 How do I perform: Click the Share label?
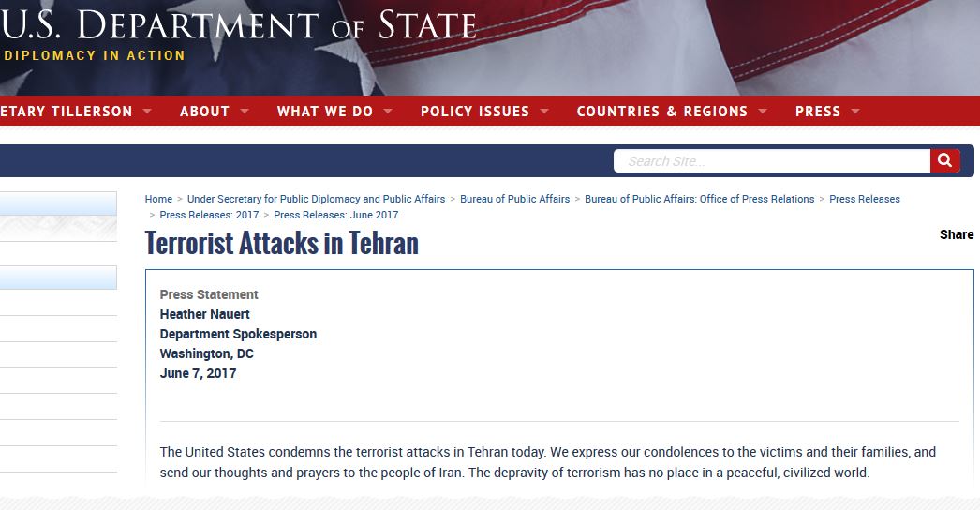pyautogui.click(x=957, y=234)
